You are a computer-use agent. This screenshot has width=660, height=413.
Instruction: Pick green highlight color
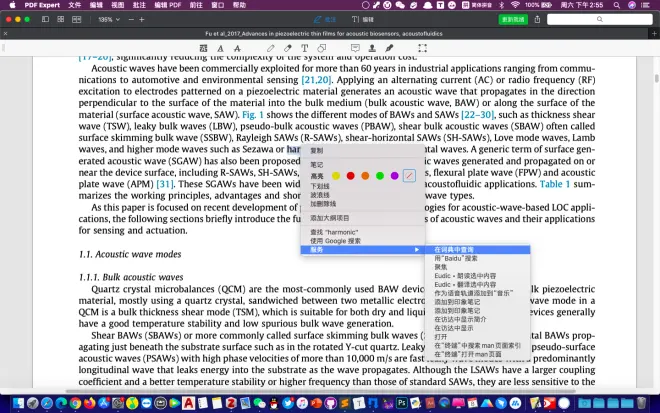[x=380, y=176]
